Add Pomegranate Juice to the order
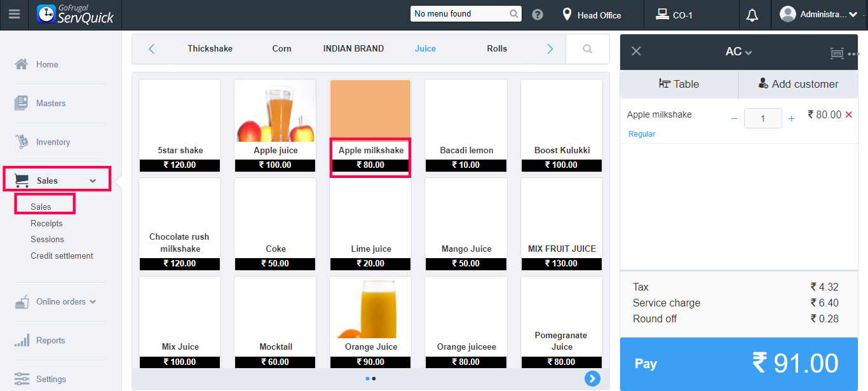 [x=562, y=322]
